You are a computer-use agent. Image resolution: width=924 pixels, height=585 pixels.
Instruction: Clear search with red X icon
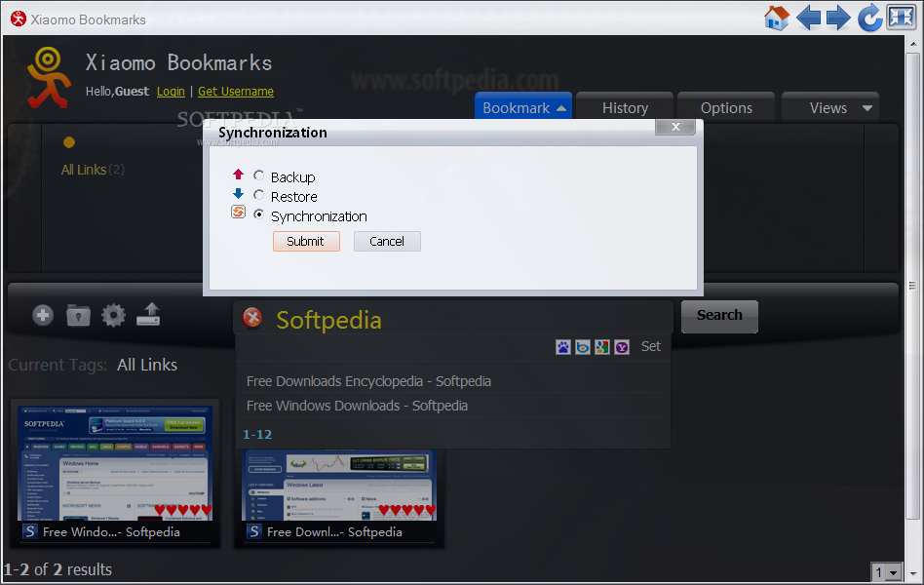252,317
